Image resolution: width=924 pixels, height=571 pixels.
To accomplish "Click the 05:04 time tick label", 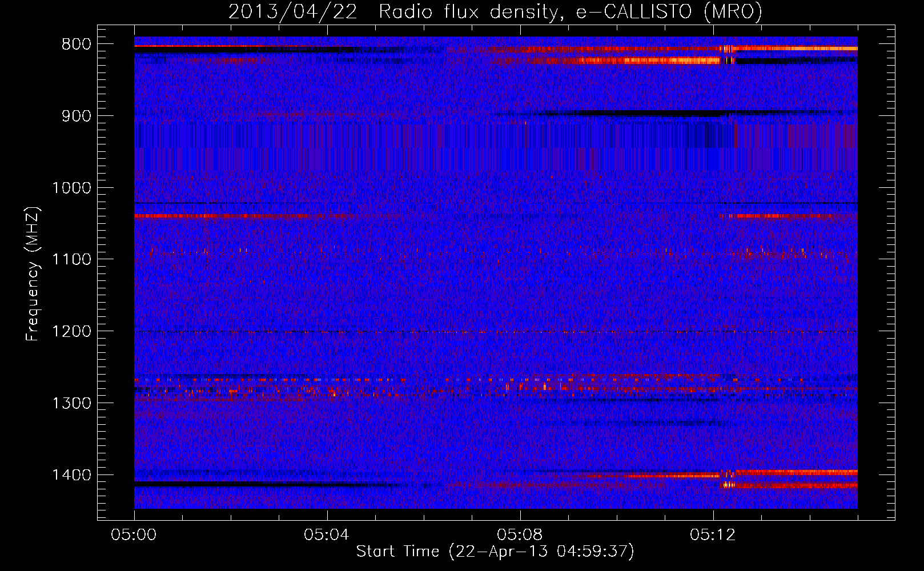I will [x=327, y=535].
